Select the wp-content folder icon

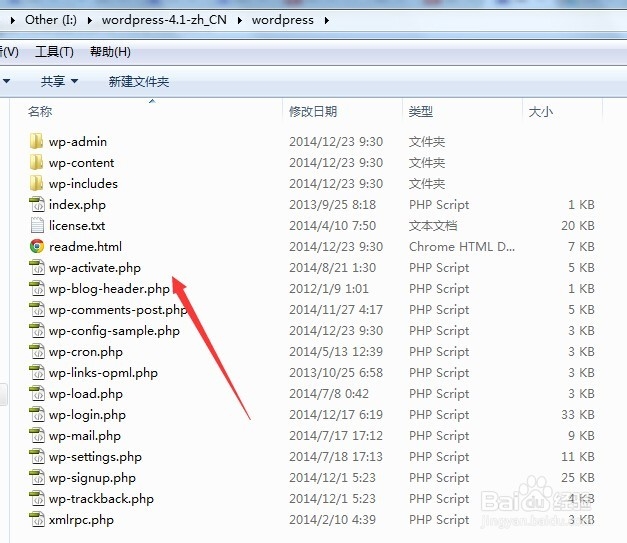pos(36,162)
